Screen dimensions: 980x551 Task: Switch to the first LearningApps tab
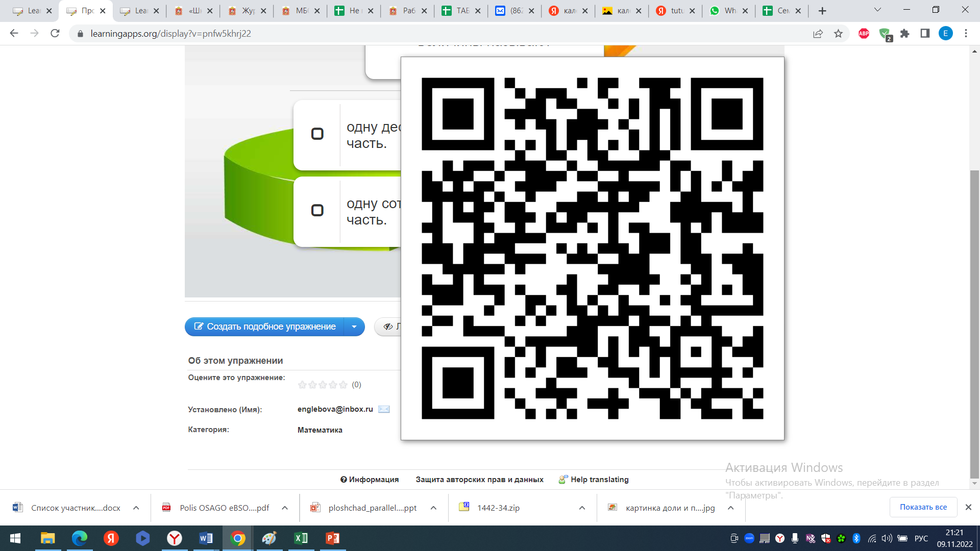(32, 11)
